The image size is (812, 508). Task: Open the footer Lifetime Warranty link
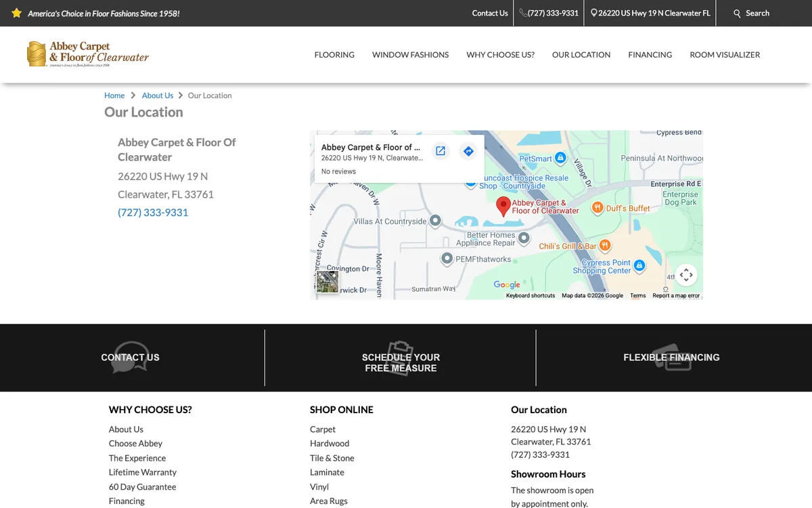tap(143, 473)
